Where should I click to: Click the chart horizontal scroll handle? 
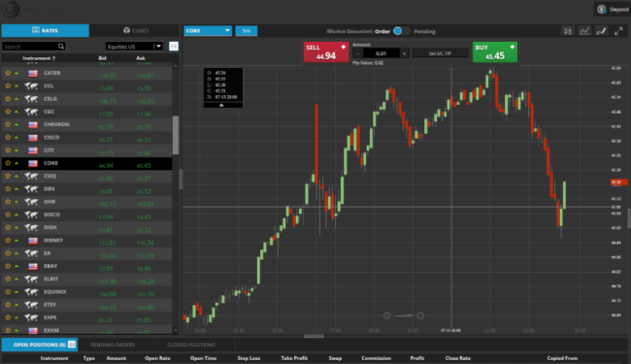pyautogui.click(x=314, y=336)
